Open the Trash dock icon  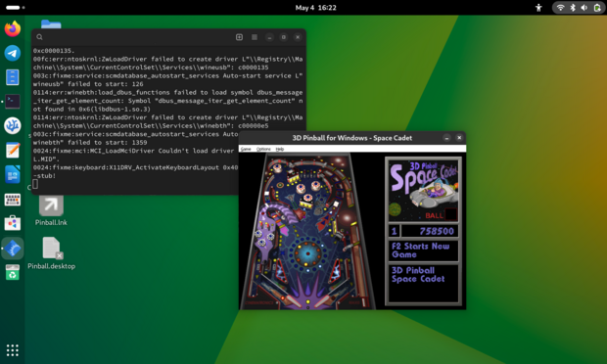pyautogui.click(x=13, y=272)
